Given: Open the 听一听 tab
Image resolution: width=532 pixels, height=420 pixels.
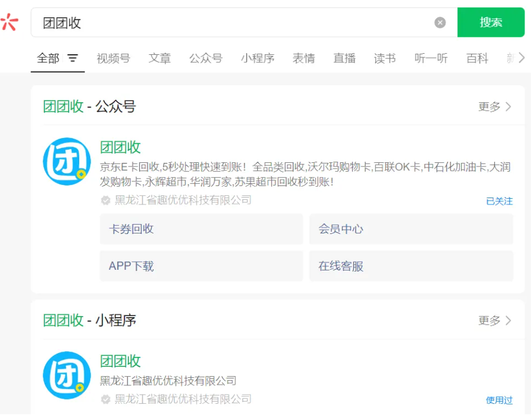Looking at the screenshot, I should click(431, 58).
